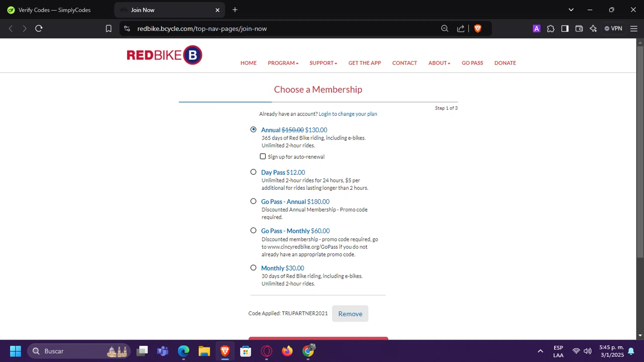Open the CONTACT page
Screen dimensions: 644x362
click(x=404, y=63)
